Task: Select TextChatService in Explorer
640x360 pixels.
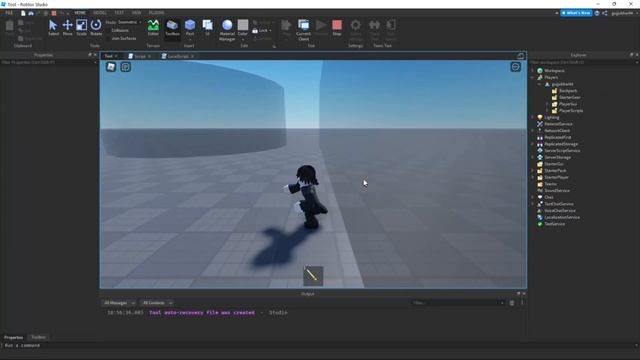Action: (558, 204)
